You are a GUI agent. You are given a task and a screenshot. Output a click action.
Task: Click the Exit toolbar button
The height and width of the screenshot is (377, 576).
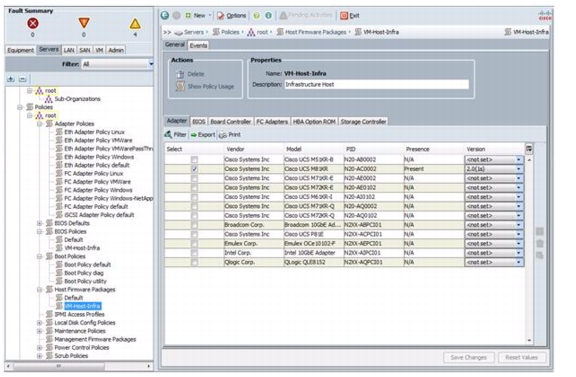click(349, 15)
